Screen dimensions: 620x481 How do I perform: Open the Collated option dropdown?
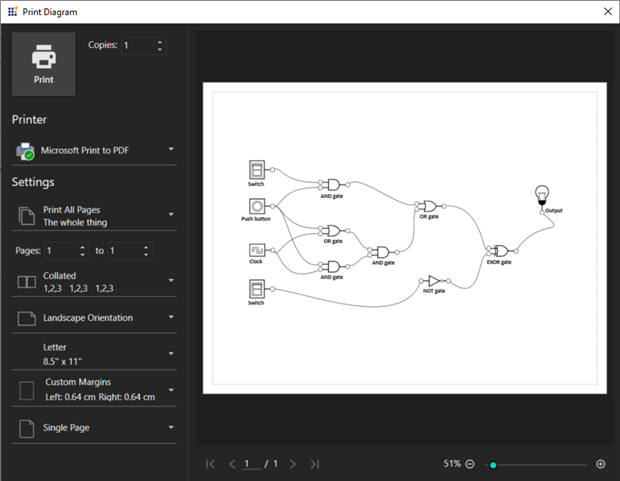94,282
